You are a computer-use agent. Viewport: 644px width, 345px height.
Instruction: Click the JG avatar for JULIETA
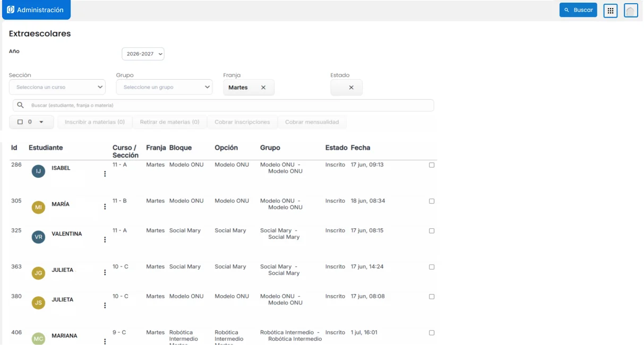(38, 273)
